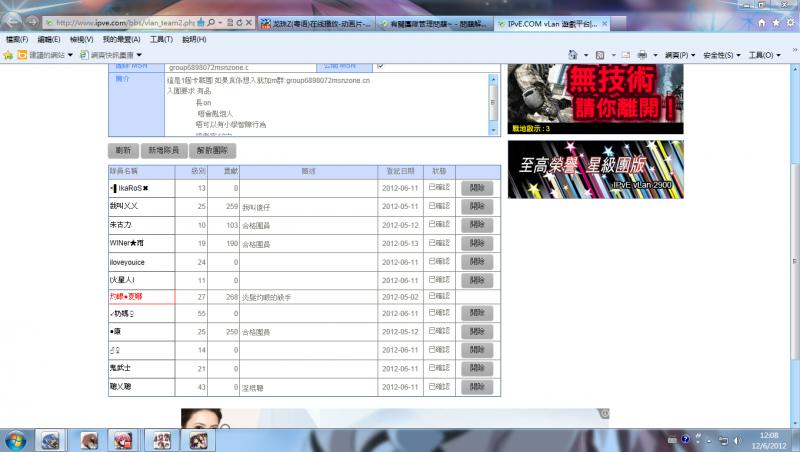
Task: Open the 安全性(S) command bar dropdown
Action: click(721, 55)
